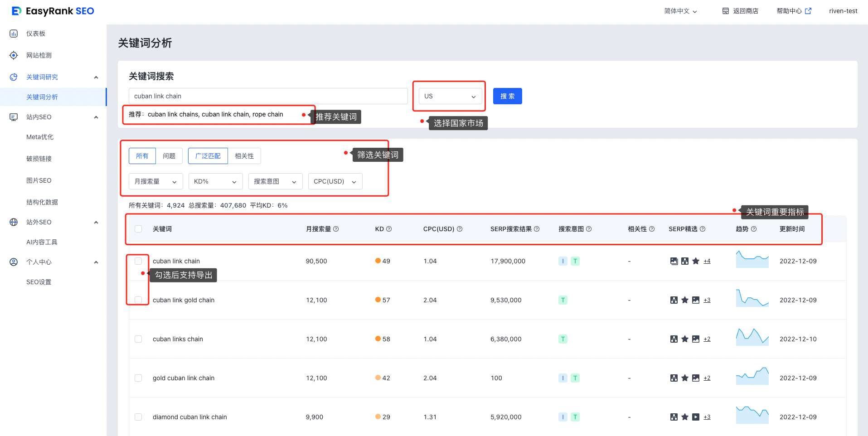Click +2 link in cuban links chain row
Image resolution: width=868 pixels, height=436 pixels.
707,339
